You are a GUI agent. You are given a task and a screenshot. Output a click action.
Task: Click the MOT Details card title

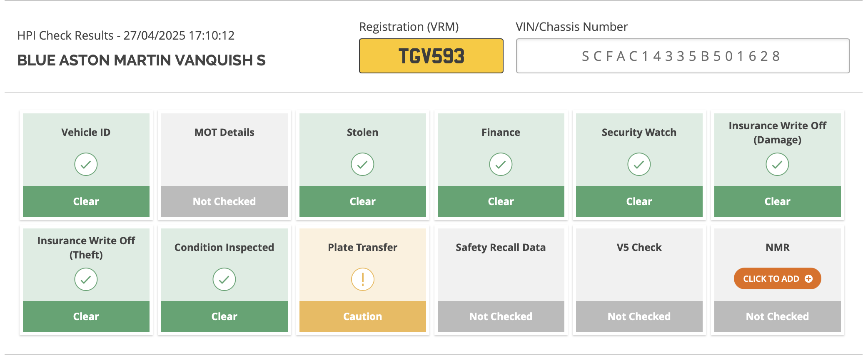224,132
